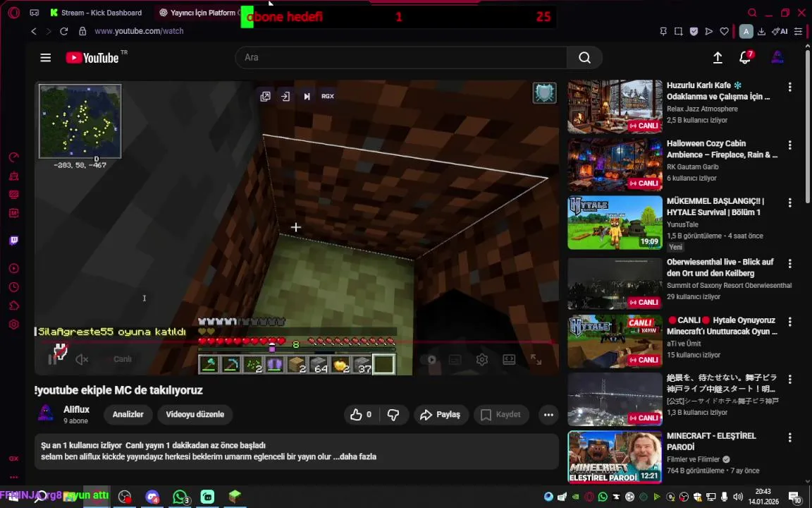
Task: Open Aliflux channel name link
Action: (x=76, y=409)
